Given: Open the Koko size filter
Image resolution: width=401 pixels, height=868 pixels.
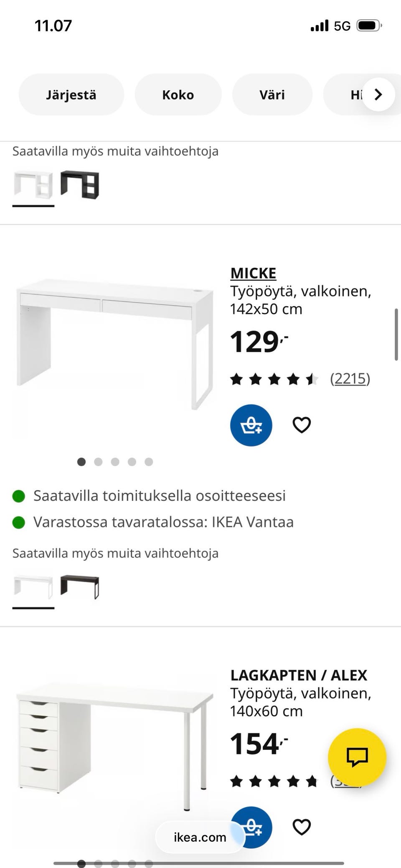Looking at the screenshot, I should coord(178,95).
